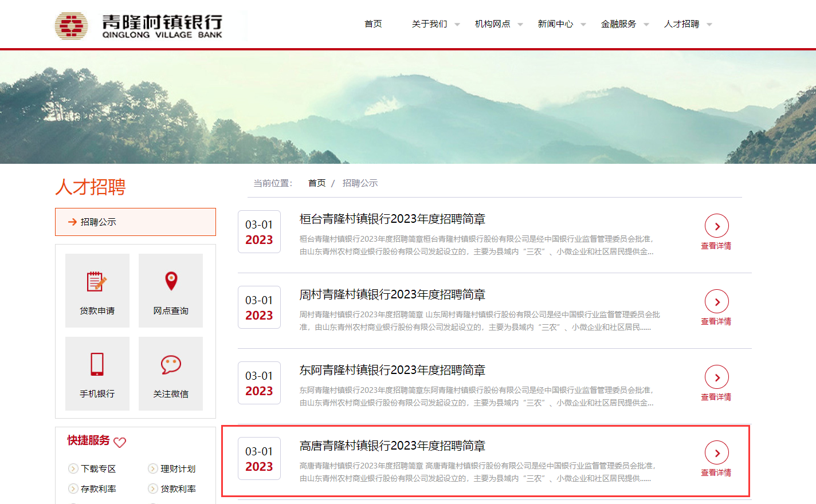Open the 贷款利率 quick service link
816x504 pixels.
[178, 489]
